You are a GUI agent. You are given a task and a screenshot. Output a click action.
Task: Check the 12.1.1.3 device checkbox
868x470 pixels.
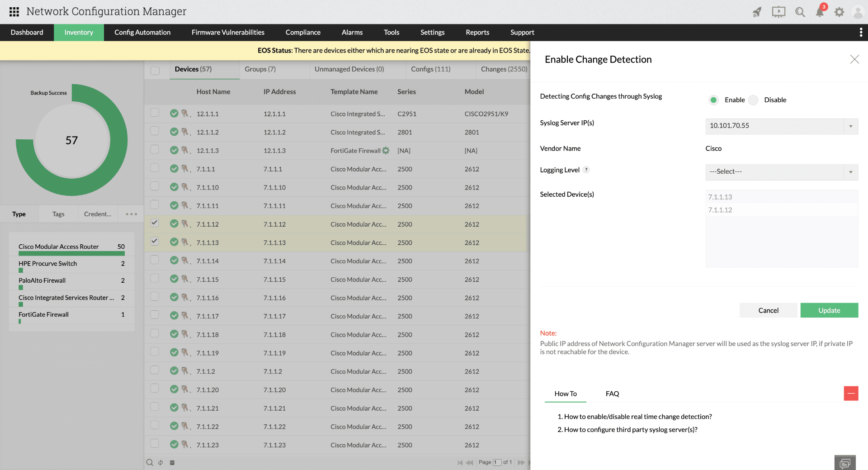tap(155, 149)
